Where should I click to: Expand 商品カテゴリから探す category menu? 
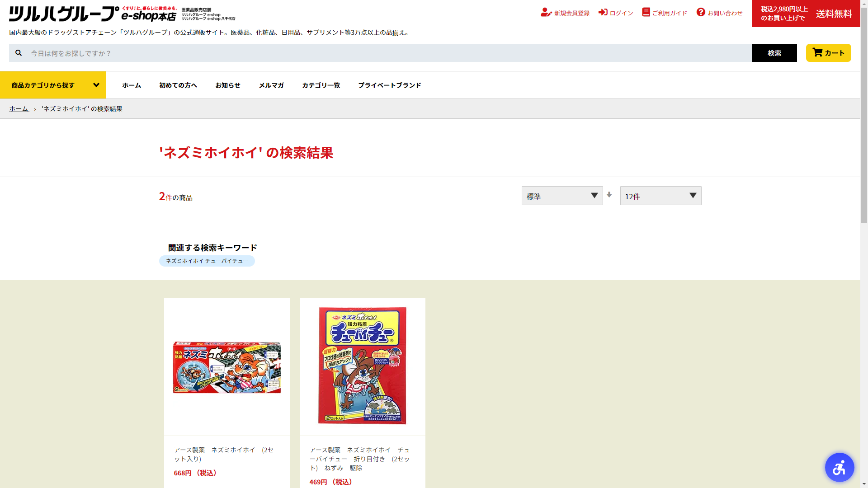[x=53, y=85]
